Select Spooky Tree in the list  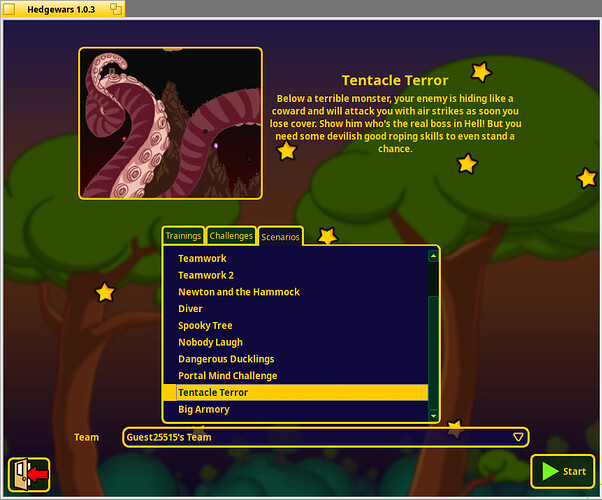[x=296, y=326]
